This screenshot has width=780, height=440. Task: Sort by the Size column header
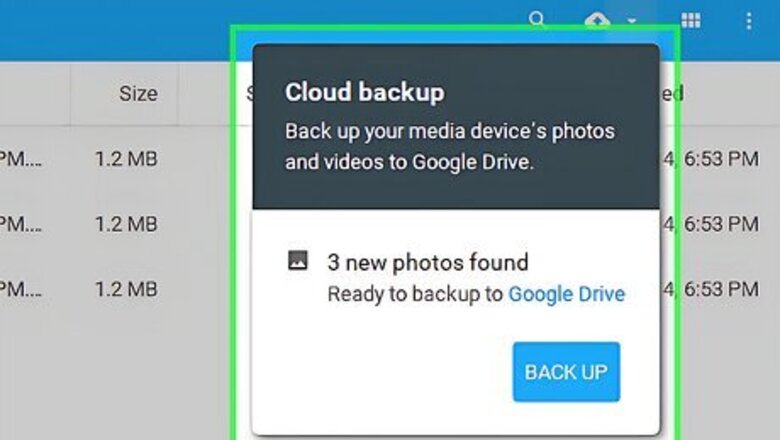(x=138, y=94)
